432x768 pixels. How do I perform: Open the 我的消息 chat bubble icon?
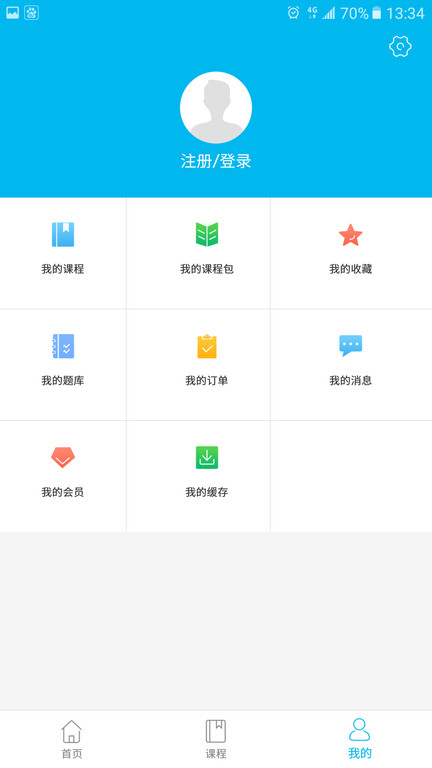(351, 345)
